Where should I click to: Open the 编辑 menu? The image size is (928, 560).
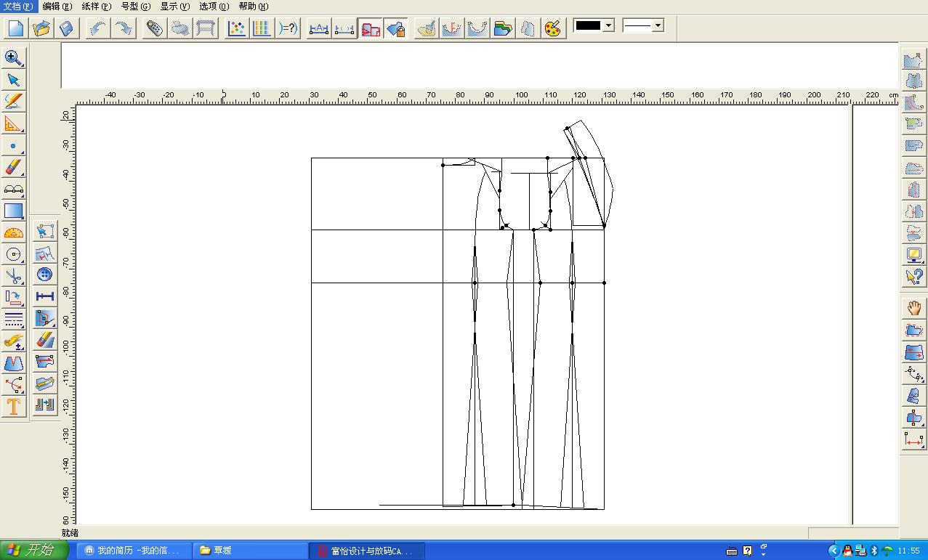[x=57, y=6]
